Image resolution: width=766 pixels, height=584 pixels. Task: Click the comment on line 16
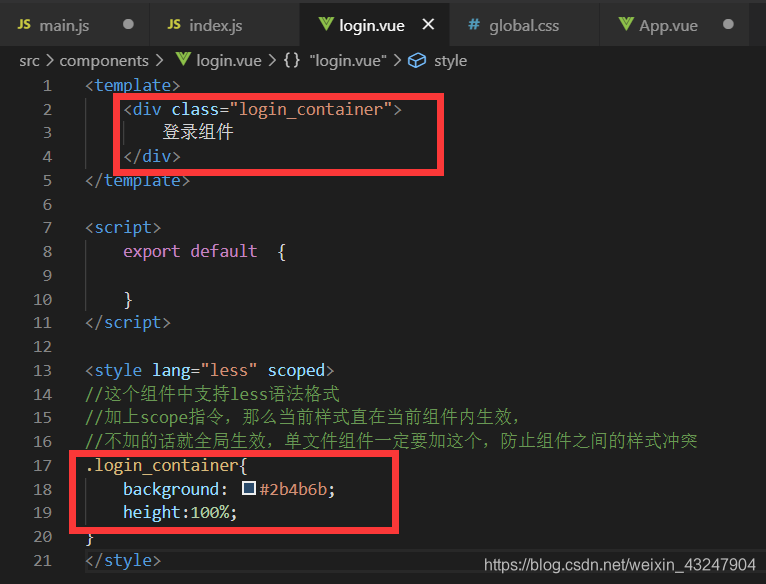pyautogui.click(x=391, y=441)
